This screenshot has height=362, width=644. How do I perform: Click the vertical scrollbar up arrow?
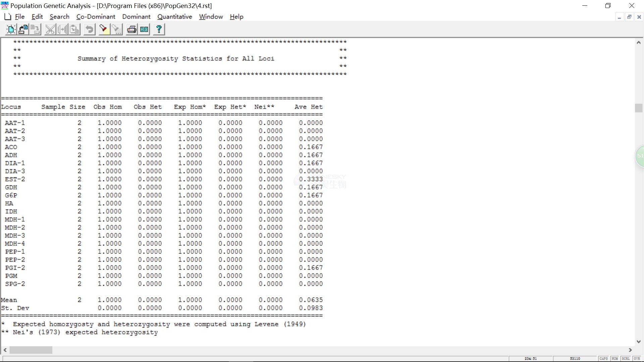[639, 43]
